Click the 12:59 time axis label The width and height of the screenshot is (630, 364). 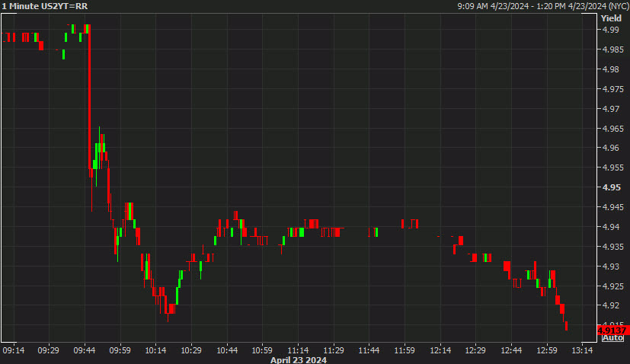coord(547,350)
